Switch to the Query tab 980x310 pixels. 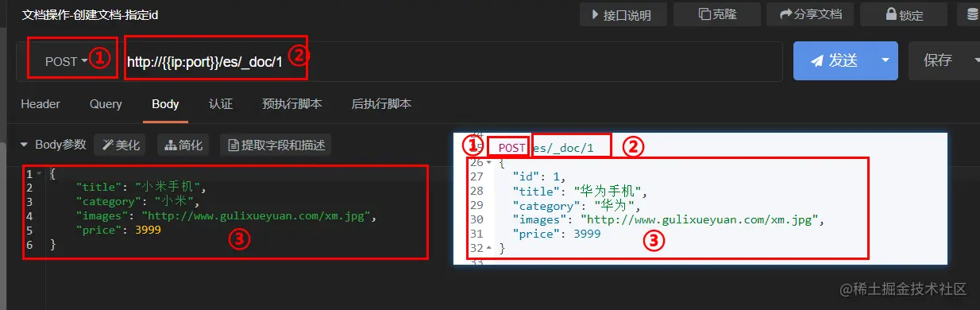pos(106,104)
